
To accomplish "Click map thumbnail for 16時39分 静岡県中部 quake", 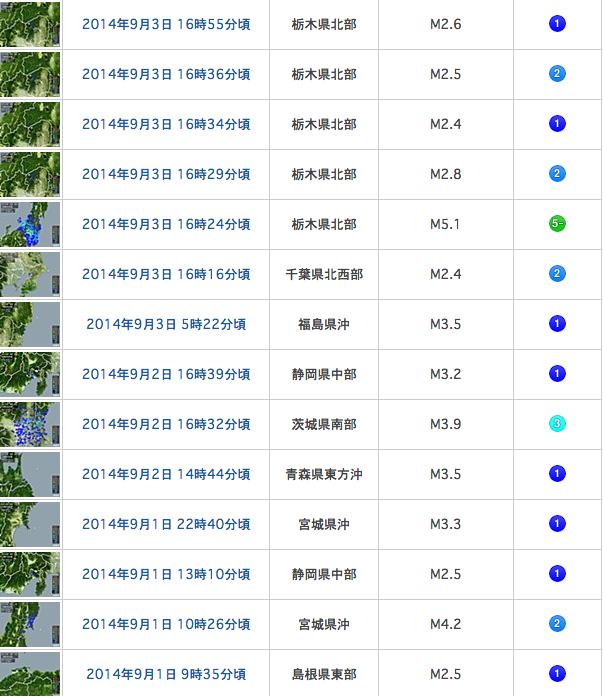I will tap(30, 374).
